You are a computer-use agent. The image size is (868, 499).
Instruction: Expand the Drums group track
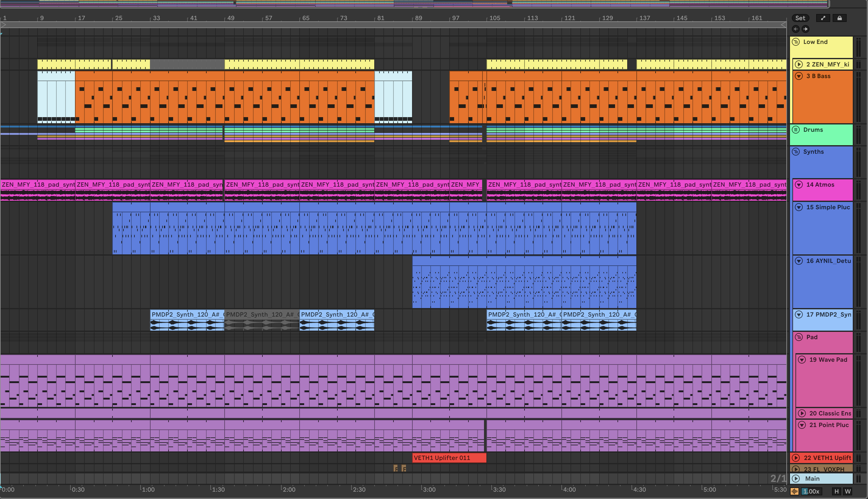[x=796, y=130]
